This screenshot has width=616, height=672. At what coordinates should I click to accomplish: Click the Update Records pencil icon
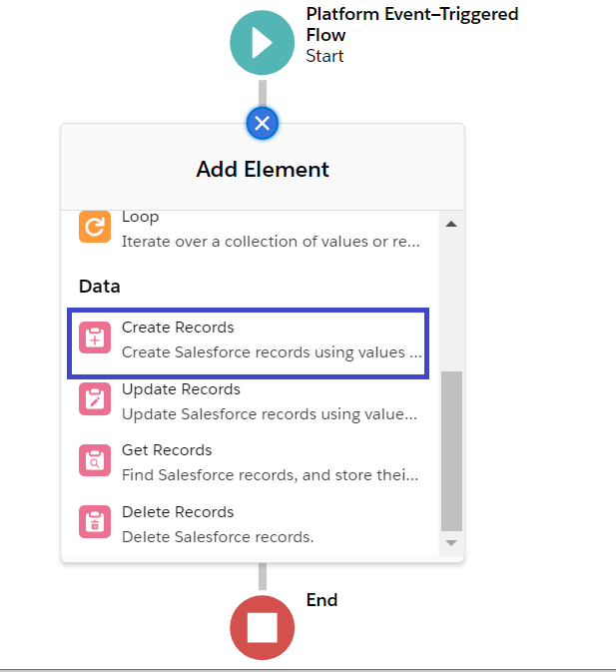click(x=95, y=400)
